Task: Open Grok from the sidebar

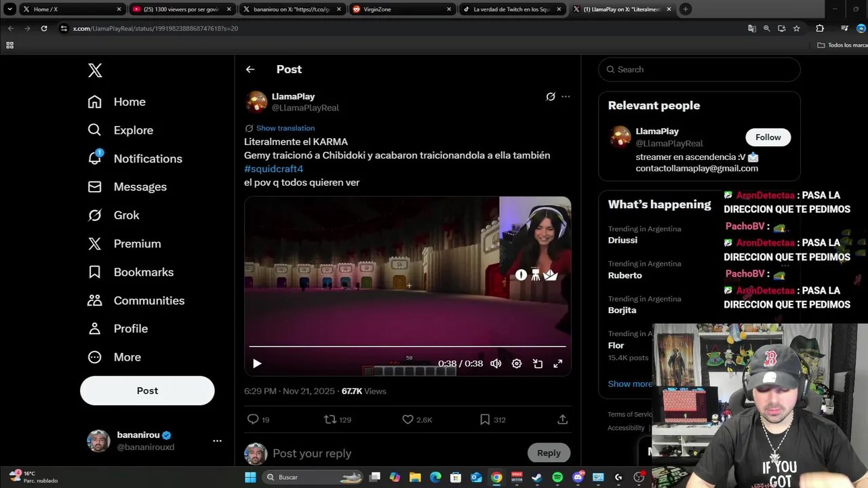Action: [113, 215]
